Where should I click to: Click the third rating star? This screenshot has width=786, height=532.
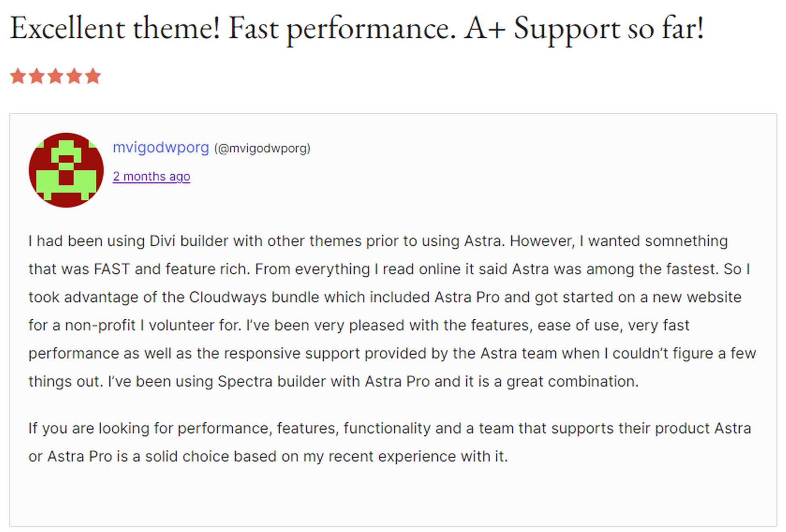(x=55, y=76)
